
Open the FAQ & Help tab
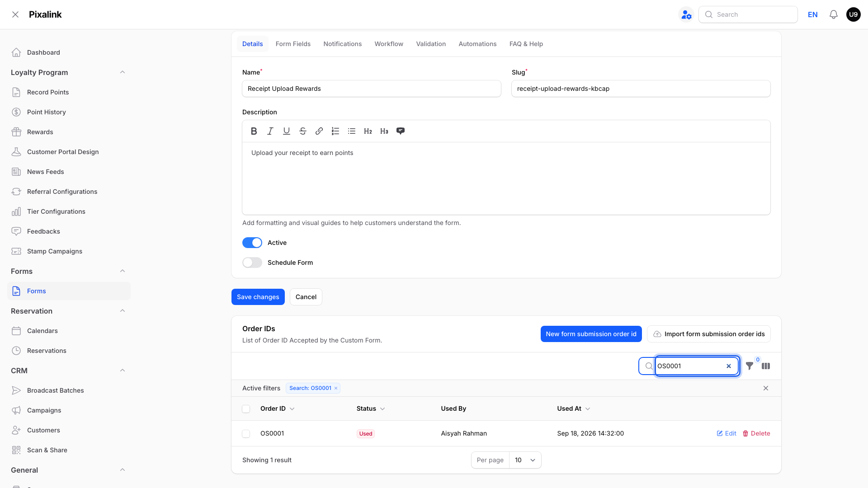tap(526, 44)
